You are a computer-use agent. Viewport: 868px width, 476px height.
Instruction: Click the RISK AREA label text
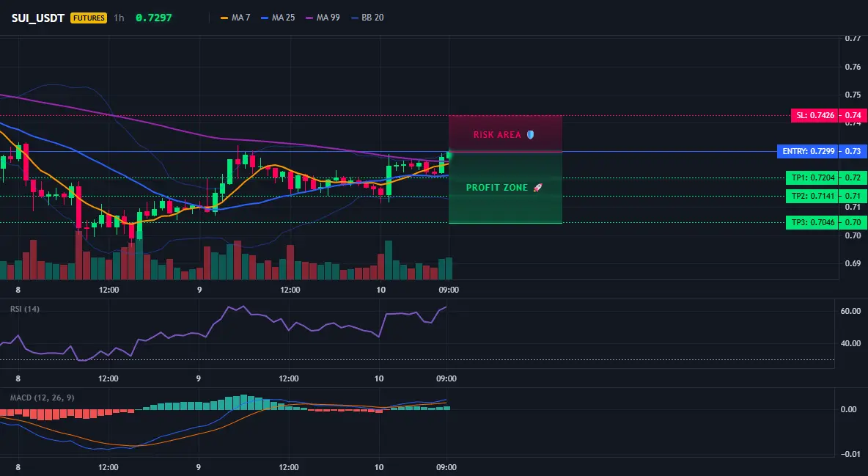coord(497,135)
